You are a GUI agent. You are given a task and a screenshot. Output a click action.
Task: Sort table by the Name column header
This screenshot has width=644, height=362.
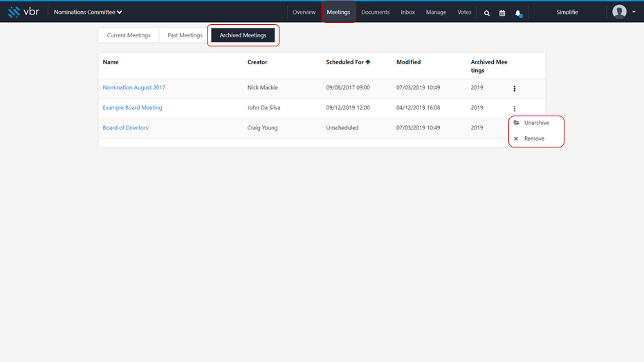(111, 62)
